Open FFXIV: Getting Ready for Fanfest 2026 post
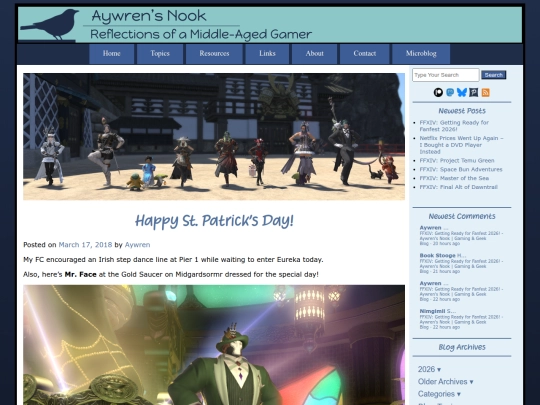Viewport: 540px width, 405px height. click(454, 126)
